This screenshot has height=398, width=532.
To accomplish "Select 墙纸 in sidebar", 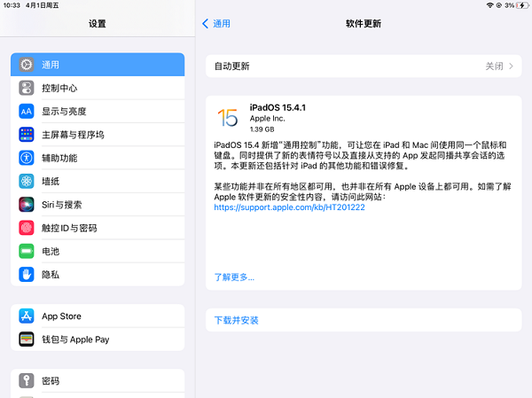I will 98,181.
